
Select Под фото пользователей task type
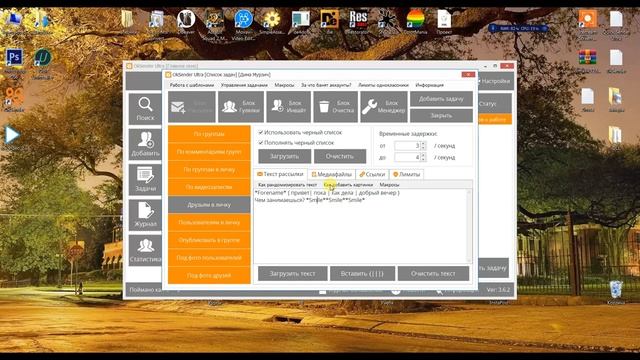pos(209,258)
